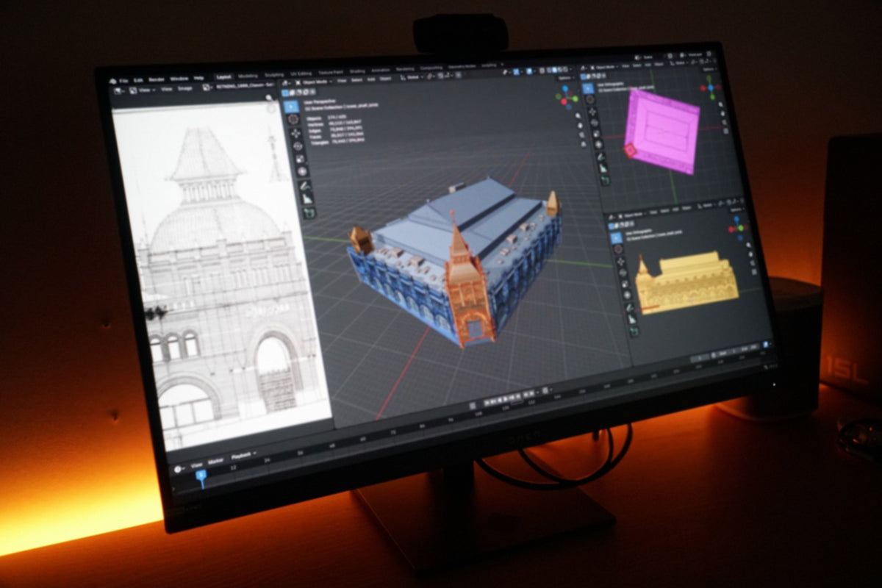This screenshot has width=882, height=588.
Task: Switch to the Sculpting workspace tab
Action: pos(274,74)
